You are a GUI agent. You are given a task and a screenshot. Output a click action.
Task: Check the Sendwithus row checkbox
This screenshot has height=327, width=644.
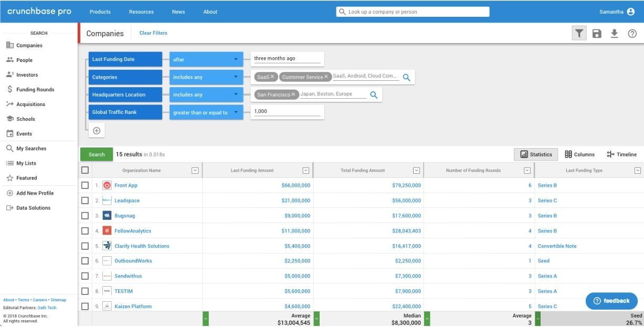pos(85,276)
